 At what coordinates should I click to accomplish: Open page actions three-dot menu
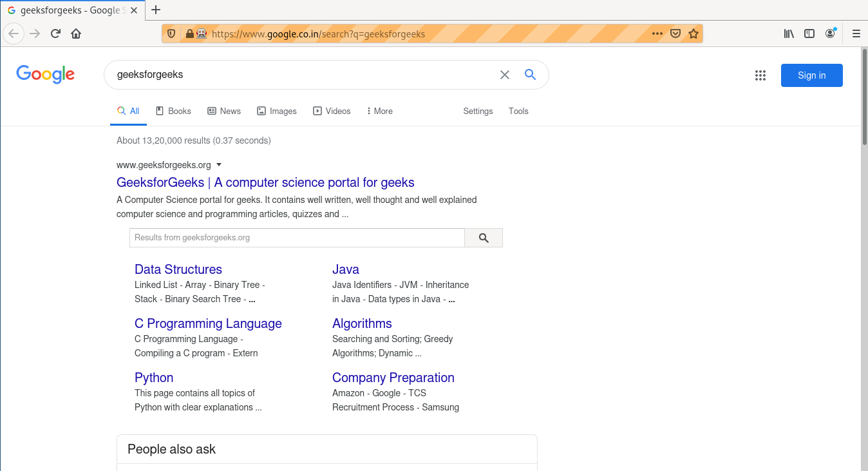click(657, 34)
